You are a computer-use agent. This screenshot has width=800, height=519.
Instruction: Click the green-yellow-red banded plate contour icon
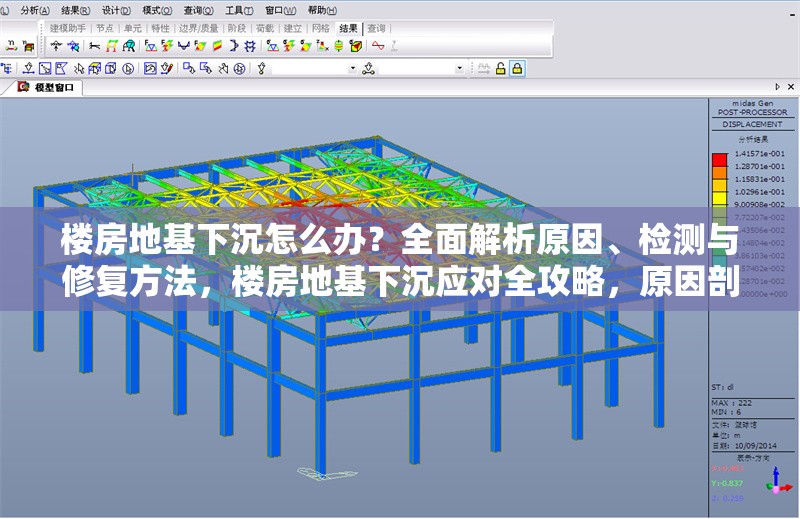tap(217, 46)
